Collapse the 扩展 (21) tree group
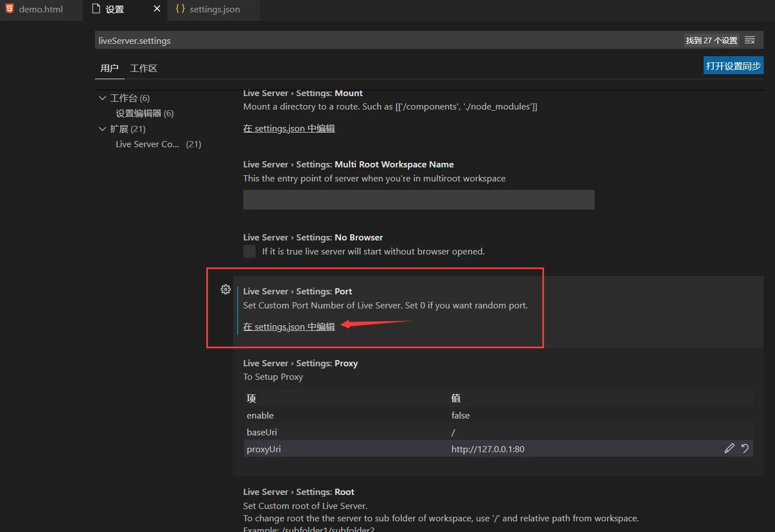Image resolution: width=775 pixels, height=532 pixels. tap(102, 129)
